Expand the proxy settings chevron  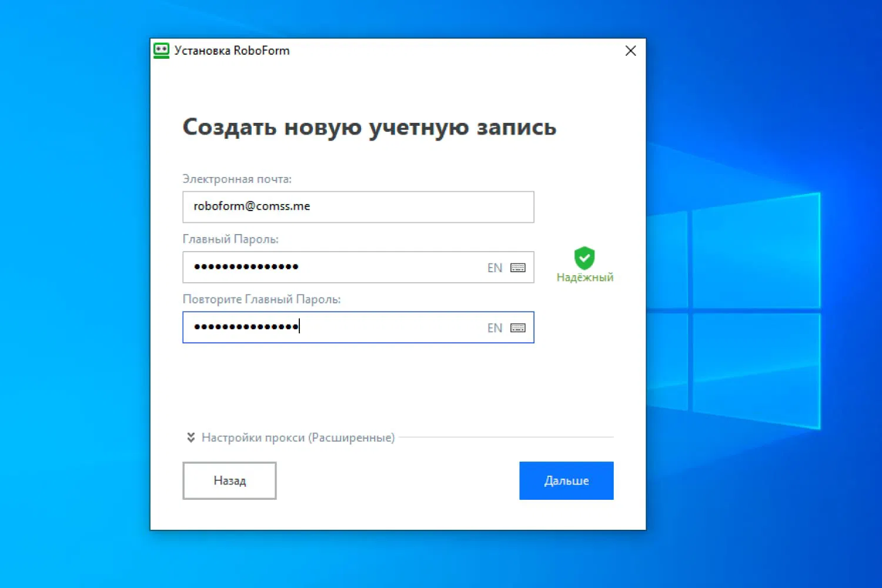pos(191,437)
